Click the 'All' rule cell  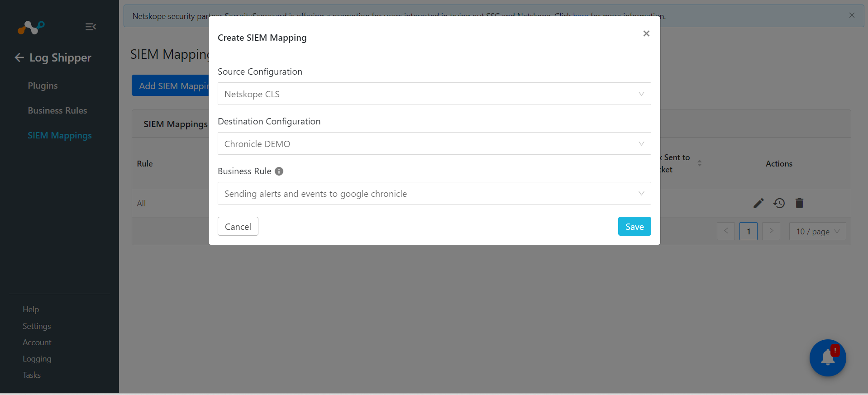141,203
